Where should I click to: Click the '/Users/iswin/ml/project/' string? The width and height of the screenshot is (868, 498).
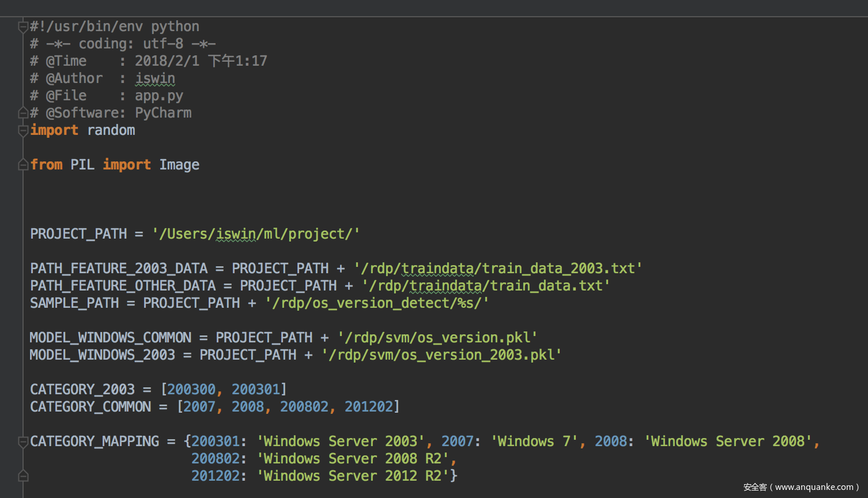[256, 234]
